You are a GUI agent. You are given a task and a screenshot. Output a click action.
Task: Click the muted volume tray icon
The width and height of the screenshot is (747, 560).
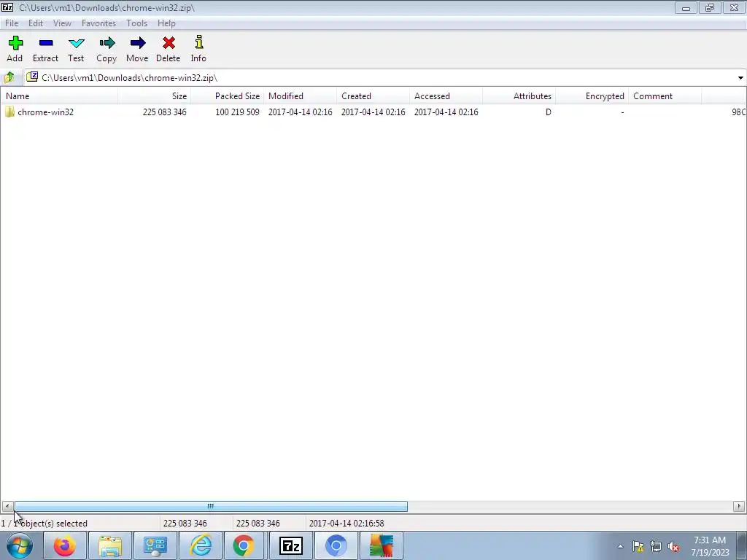coord(673,547)
